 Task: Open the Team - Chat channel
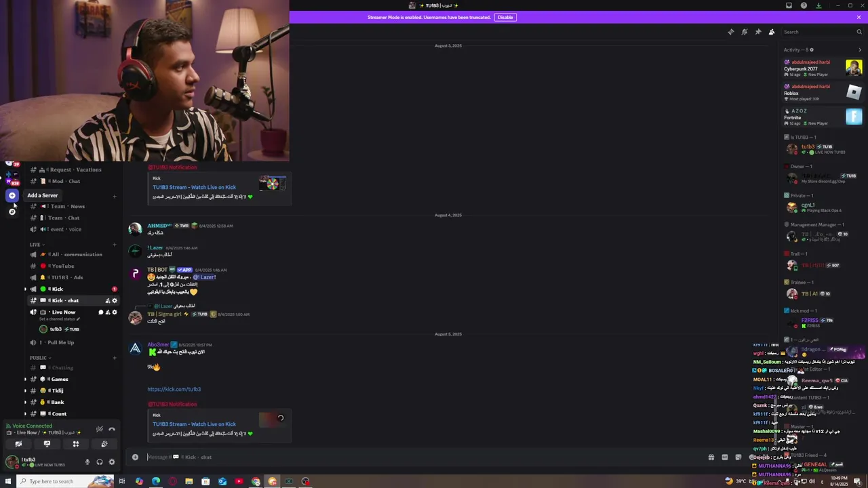coord(73,218)
